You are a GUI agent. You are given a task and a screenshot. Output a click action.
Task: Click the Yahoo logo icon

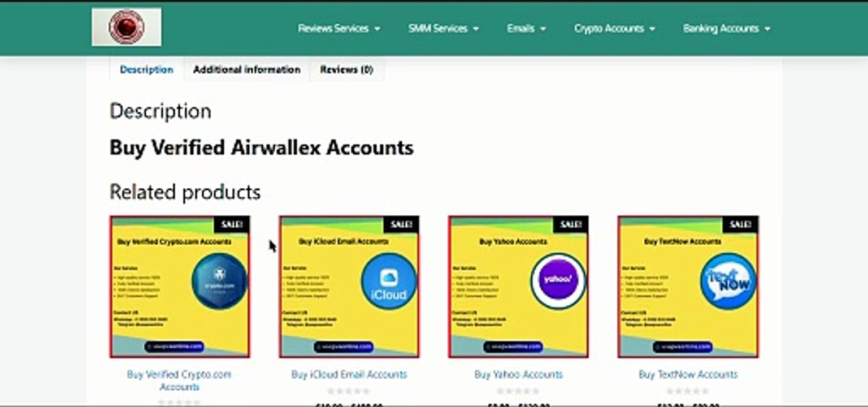[x=558, y=281]
